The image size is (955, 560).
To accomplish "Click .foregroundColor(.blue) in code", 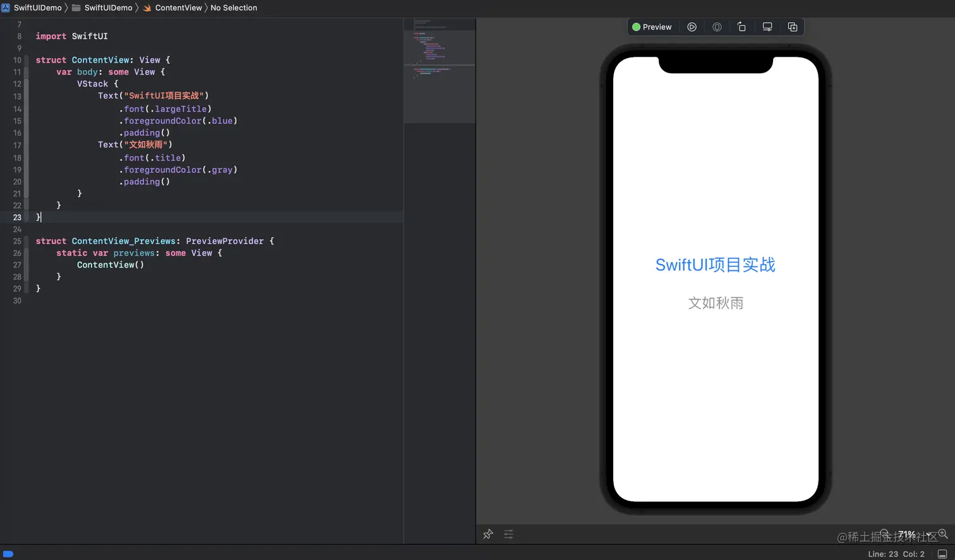I will click(178, 121).
